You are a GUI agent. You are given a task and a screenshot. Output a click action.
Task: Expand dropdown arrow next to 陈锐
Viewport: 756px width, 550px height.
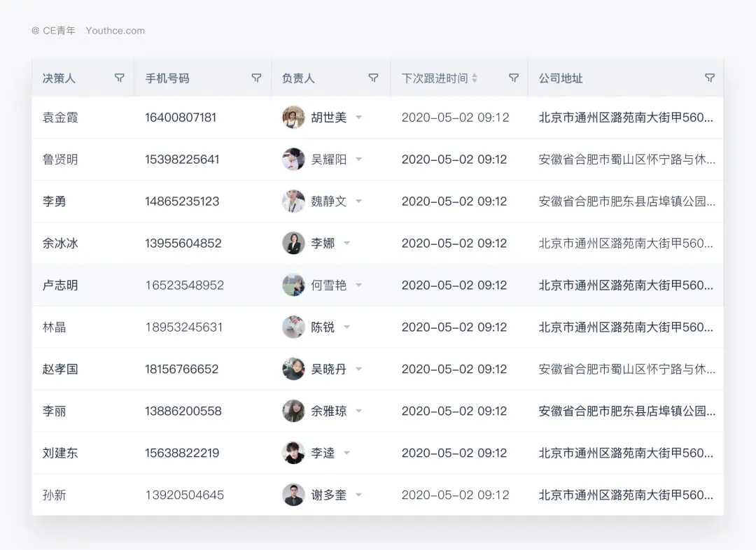(346, 327)
